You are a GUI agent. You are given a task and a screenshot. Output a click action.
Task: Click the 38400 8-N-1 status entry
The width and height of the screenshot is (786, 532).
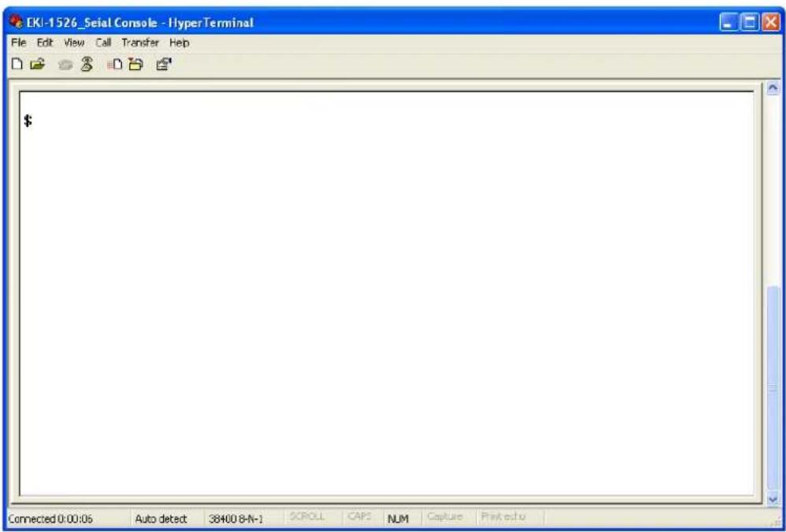coord(235,519)
